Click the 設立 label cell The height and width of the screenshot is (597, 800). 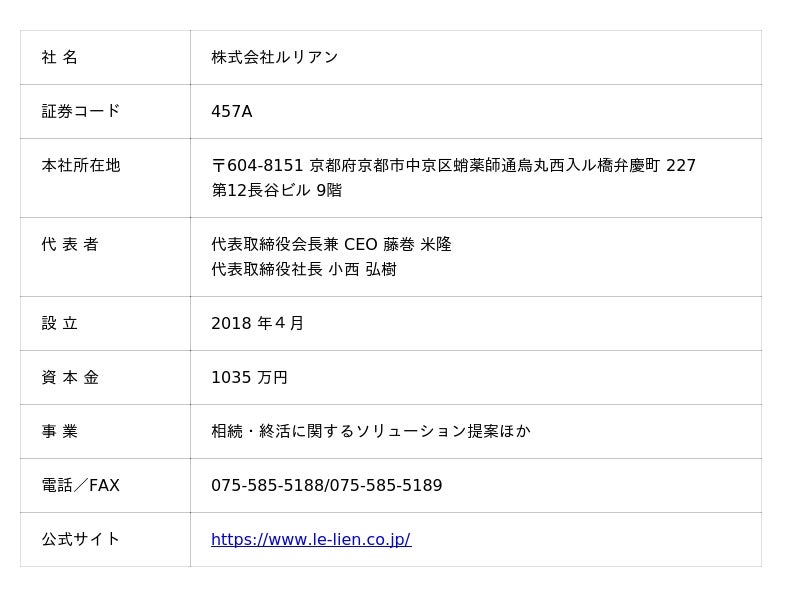pyautogui.click(x=60, y=324)
